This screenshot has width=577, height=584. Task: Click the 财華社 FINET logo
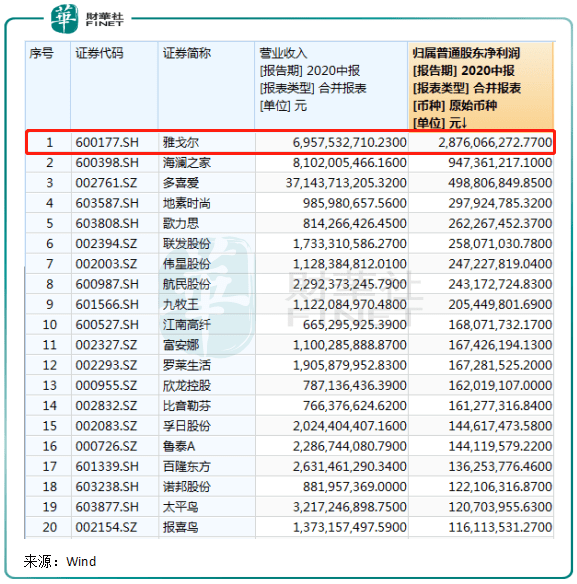point(87,19)
